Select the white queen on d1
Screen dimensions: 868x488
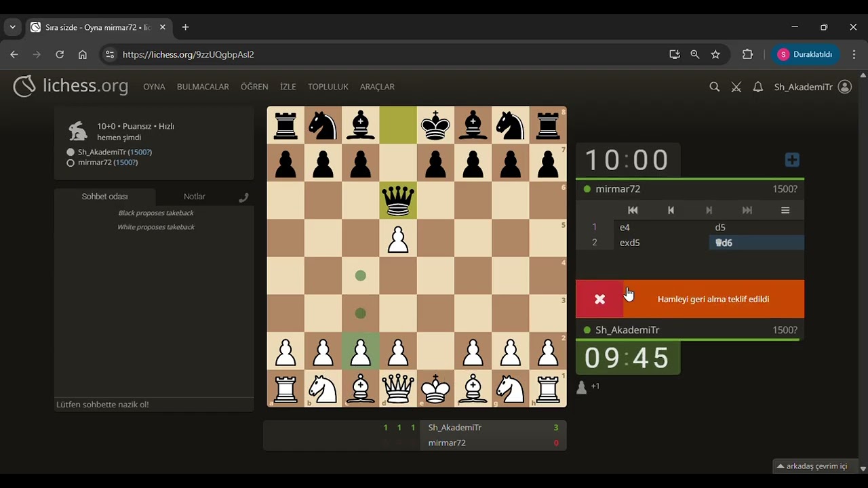coord(398,388)
